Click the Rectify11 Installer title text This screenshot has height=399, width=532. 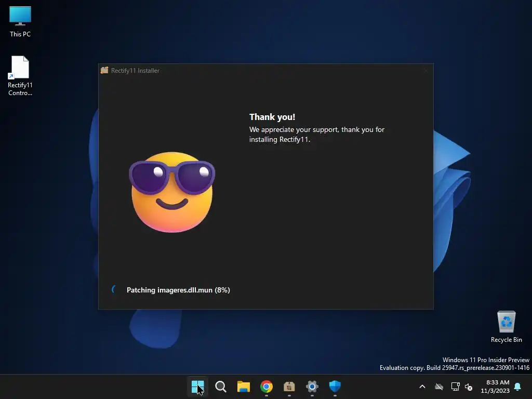[135, 71]
